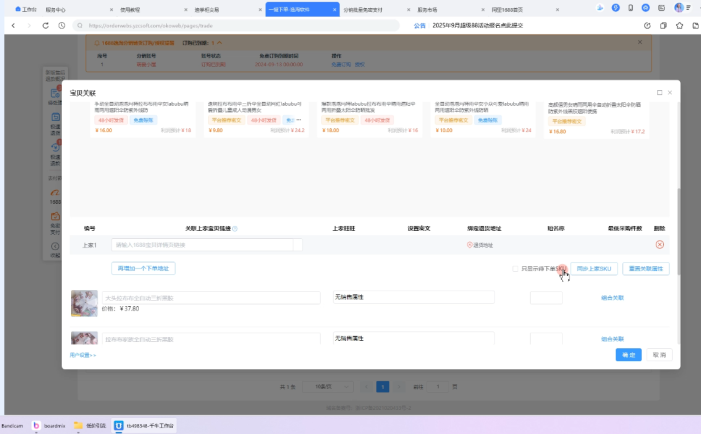Click 免费订购 link in banner table

click(341, 64)
